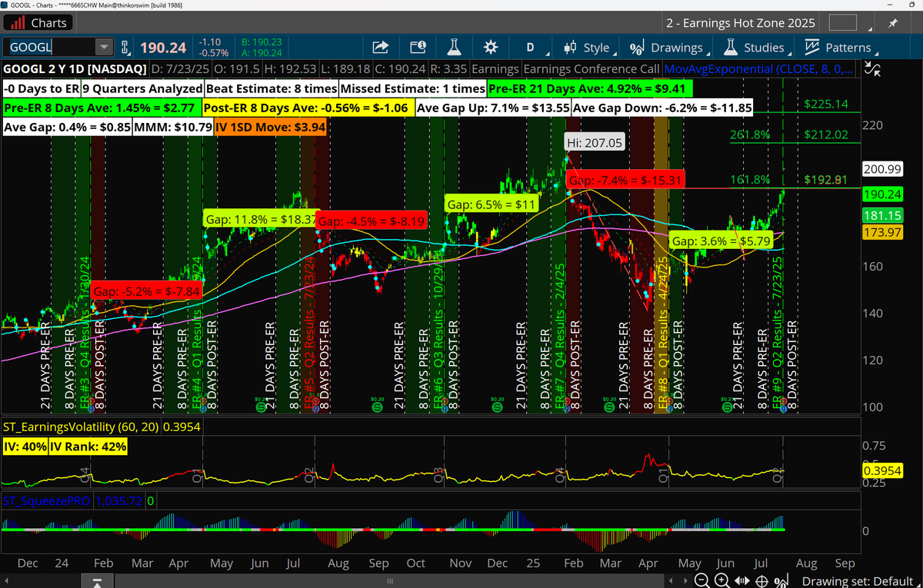Click the Gap: -4.5% = $-8.19 label
The height and width of the screenshot is (588, 923).
tap(373, 221)
